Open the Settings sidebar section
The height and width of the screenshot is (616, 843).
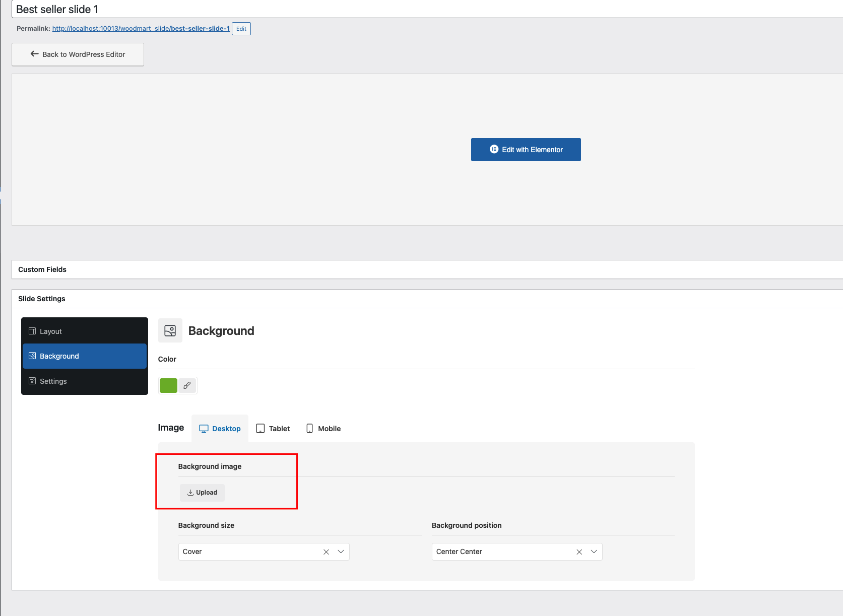click(x=85, y=381)
